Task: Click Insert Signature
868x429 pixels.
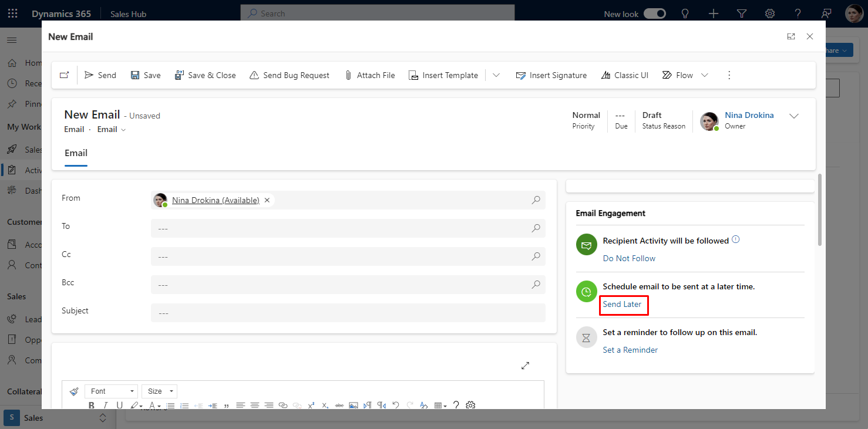Action: pos(551,75)
